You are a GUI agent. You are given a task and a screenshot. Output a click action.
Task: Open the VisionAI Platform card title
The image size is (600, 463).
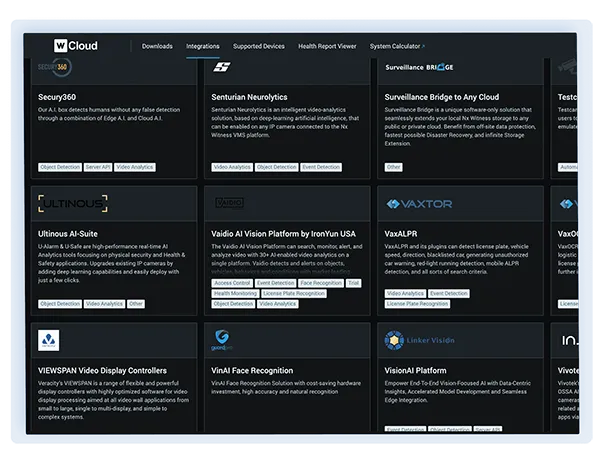pos(416,370)
